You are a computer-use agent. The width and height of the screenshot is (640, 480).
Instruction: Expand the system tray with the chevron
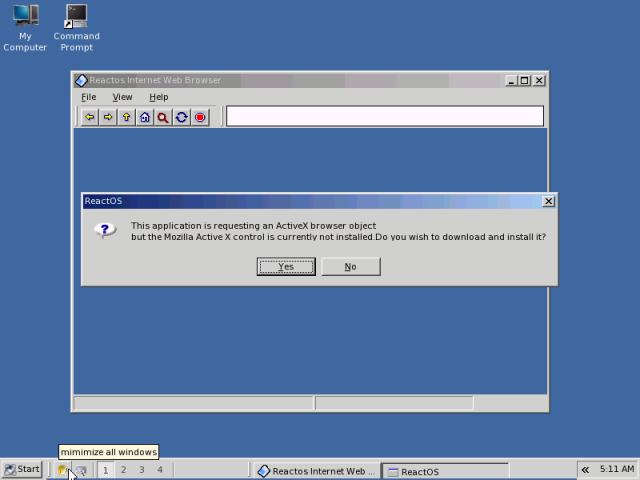(584, 469)
